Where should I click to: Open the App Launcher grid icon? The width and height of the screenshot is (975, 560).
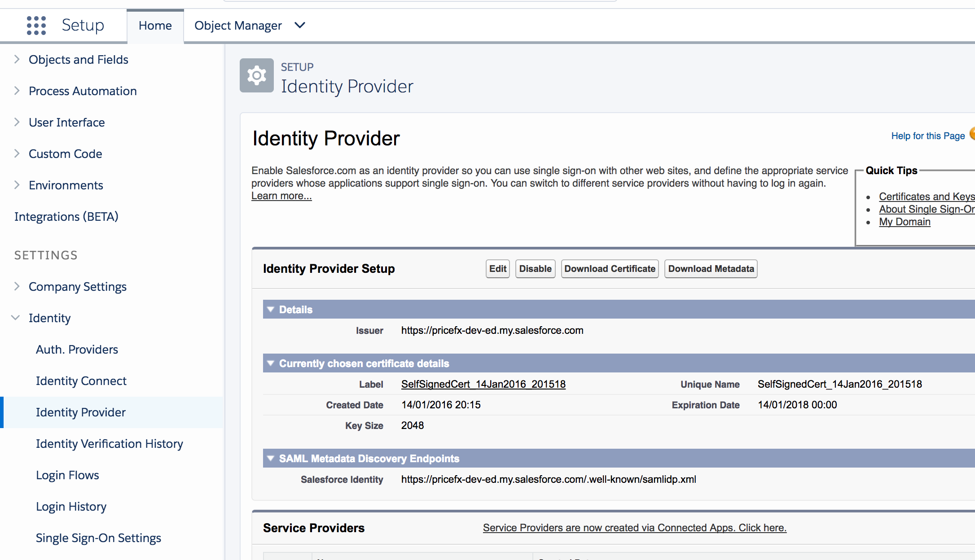(36, 25)
